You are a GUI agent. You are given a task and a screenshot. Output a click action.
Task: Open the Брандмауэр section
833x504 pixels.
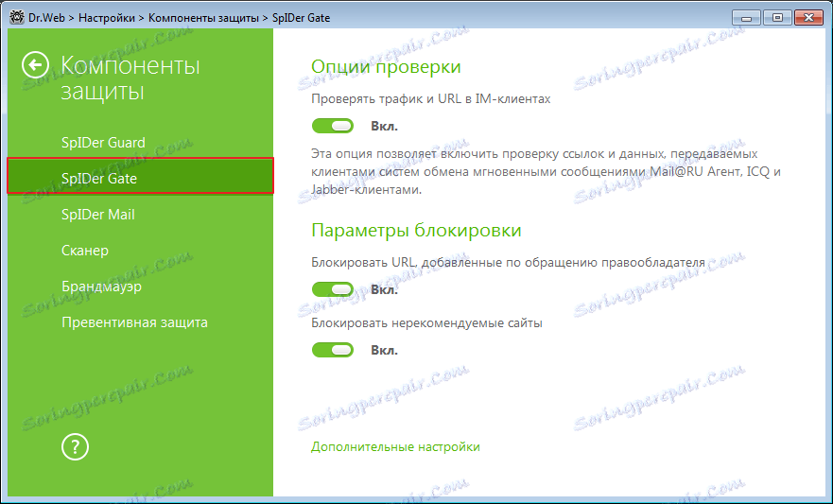point(101,287)
